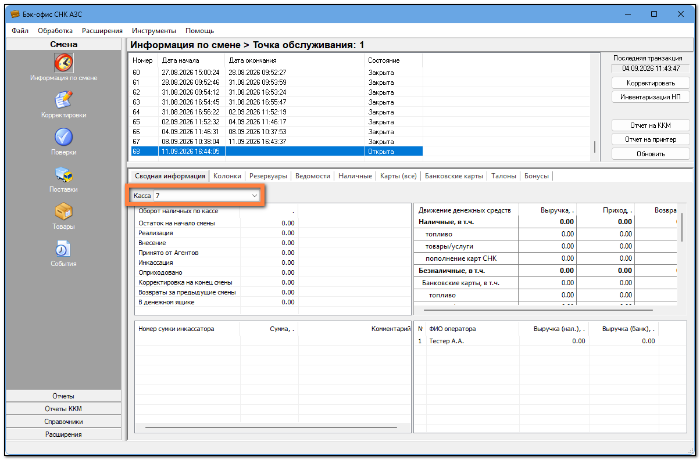Screen dimensions: 700x460
Task: Select operator row Тестер А.А.
Action: (549, 341)
